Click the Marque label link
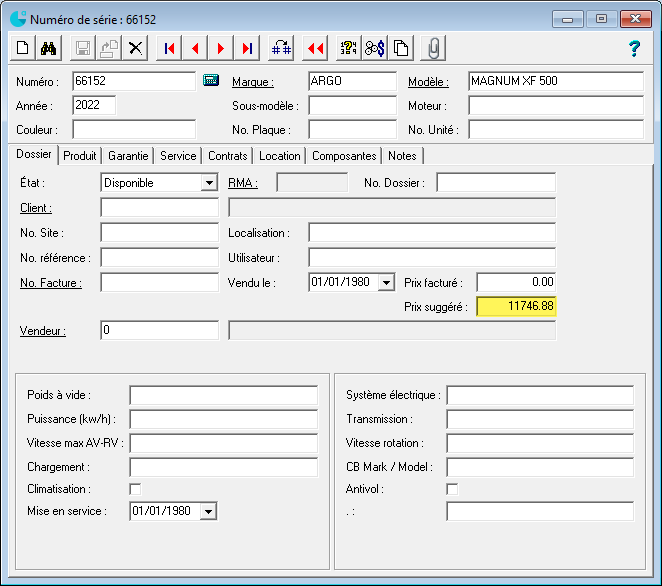Image resolution: width=662 pixels, height=586 pixels. (x=253, y=82)
